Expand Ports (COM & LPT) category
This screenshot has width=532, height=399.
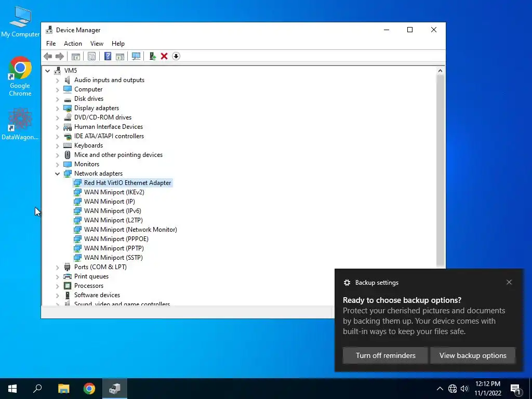57,268
